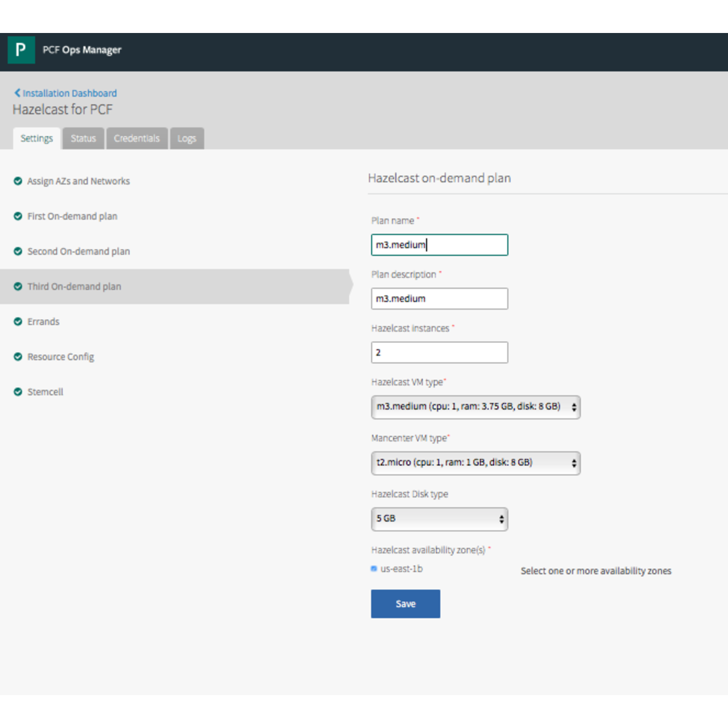Image resolution: width=728 pixels, height=728 pixels.
Task: Focus the Plan name input field
Action: (439, 245)
